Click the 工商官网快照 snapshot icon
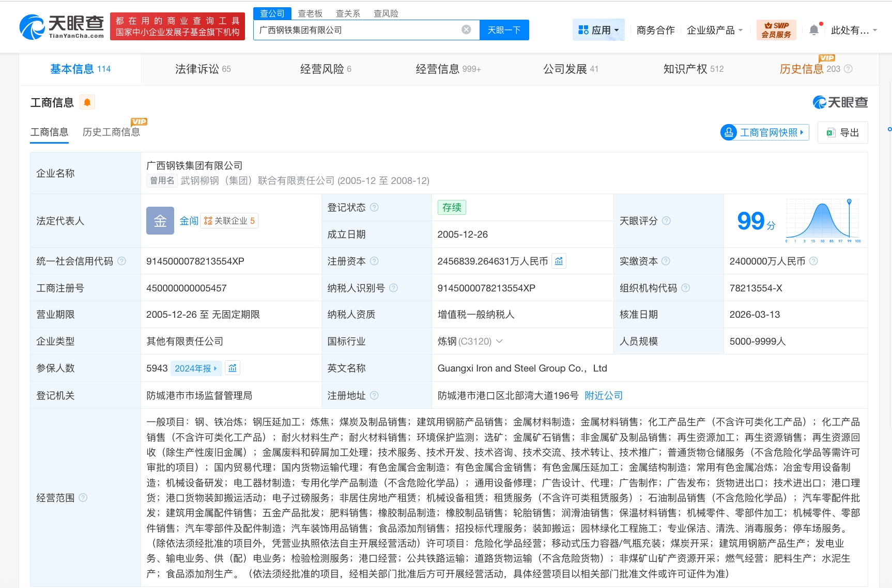Screen dimensions: 892x588 coord(729,132)
